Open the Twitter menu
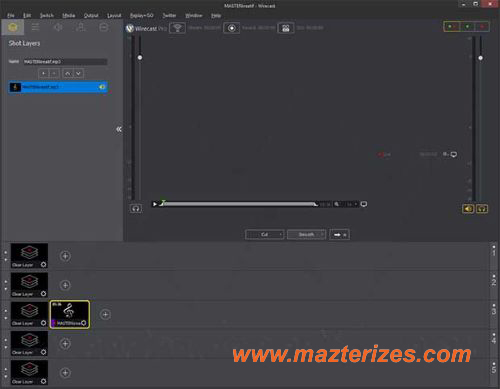 [169, 15]
